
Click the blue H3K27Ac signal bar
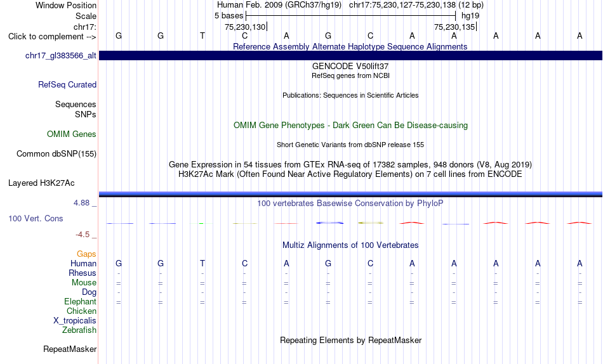point(350,194)
